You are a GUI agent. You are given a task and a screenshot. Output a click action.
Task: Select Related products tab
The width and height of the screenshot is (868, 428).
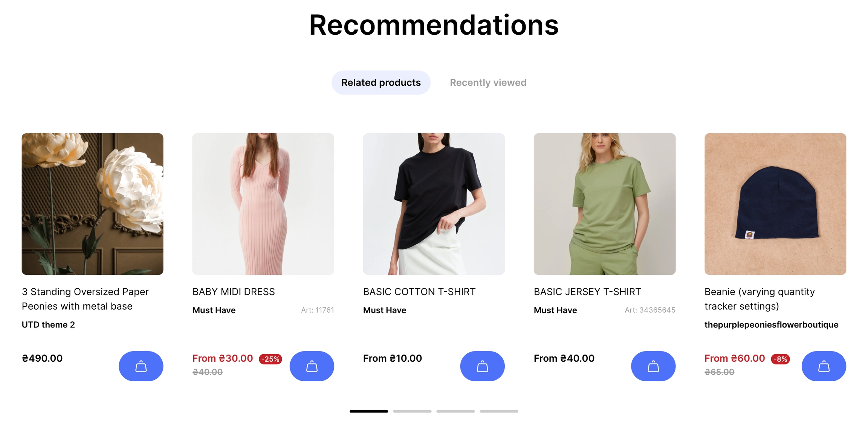pyautogui.click(x=381, y=83)
